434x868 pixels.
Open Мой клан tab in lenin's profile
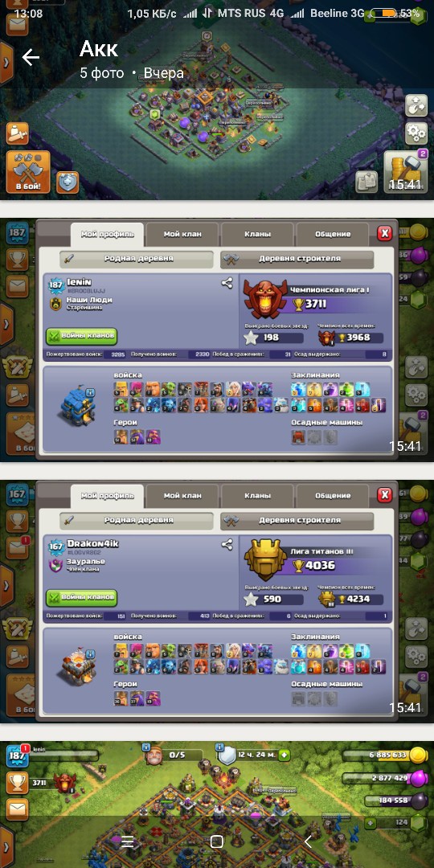[182, 234]
